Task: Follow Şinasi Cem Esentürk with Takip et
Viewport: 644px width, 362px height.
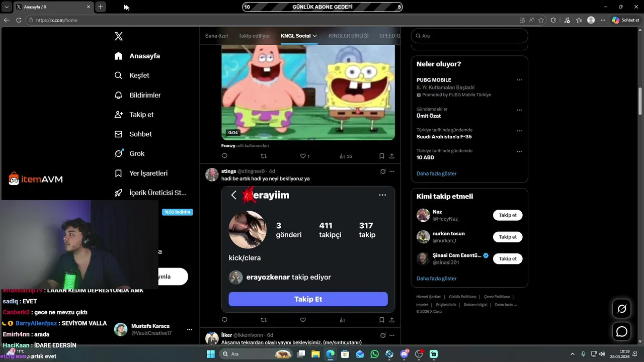Action: (508, 258)
